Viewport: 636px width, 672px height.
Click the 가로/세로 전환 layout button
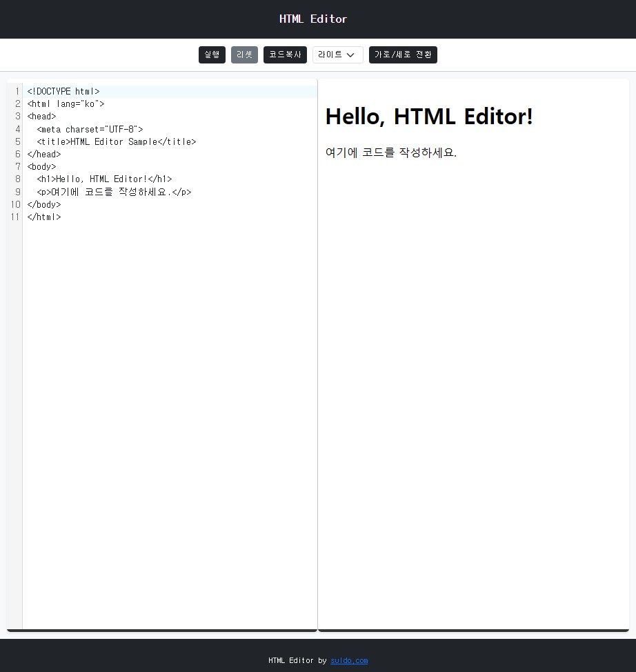point(403,55)
